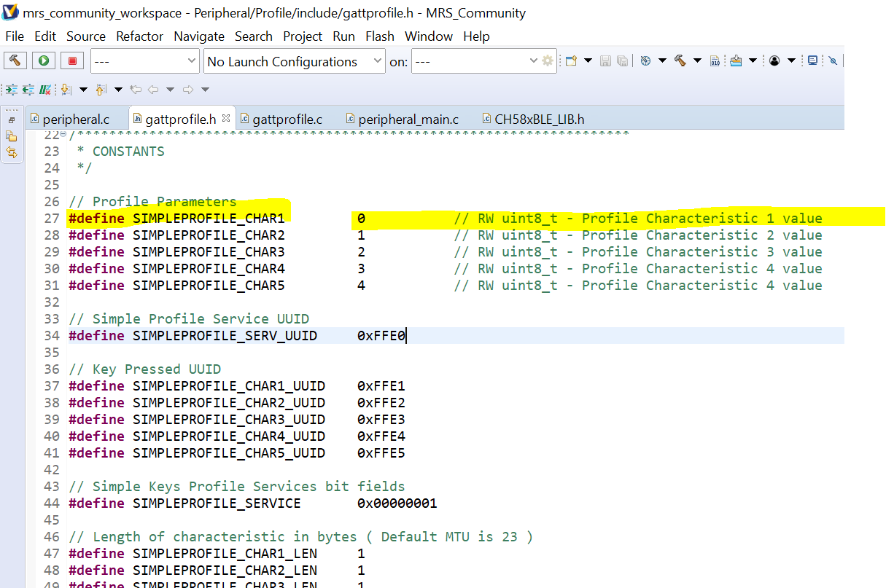Screen dimensions: 886x588
Task: Switch to the CH58xBLE_LIB.h tab
Action: (x=539, y=119)
